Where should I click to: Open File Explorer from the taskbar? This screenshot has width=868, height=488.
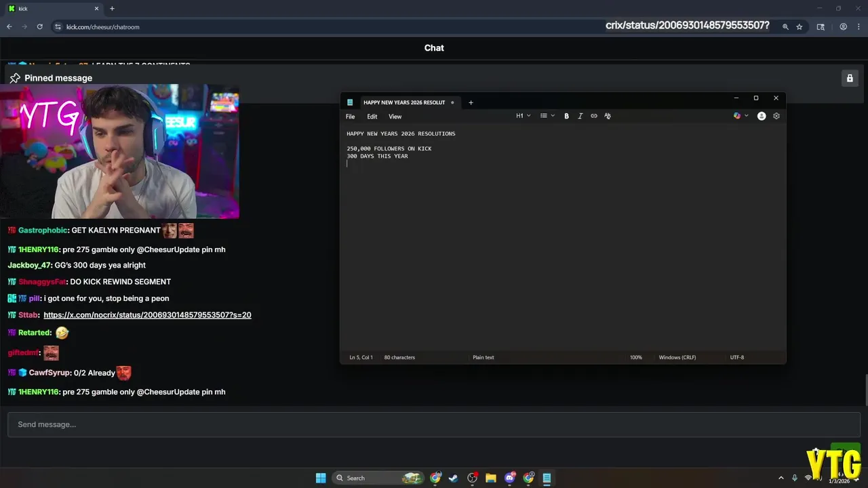coord(491,478)
